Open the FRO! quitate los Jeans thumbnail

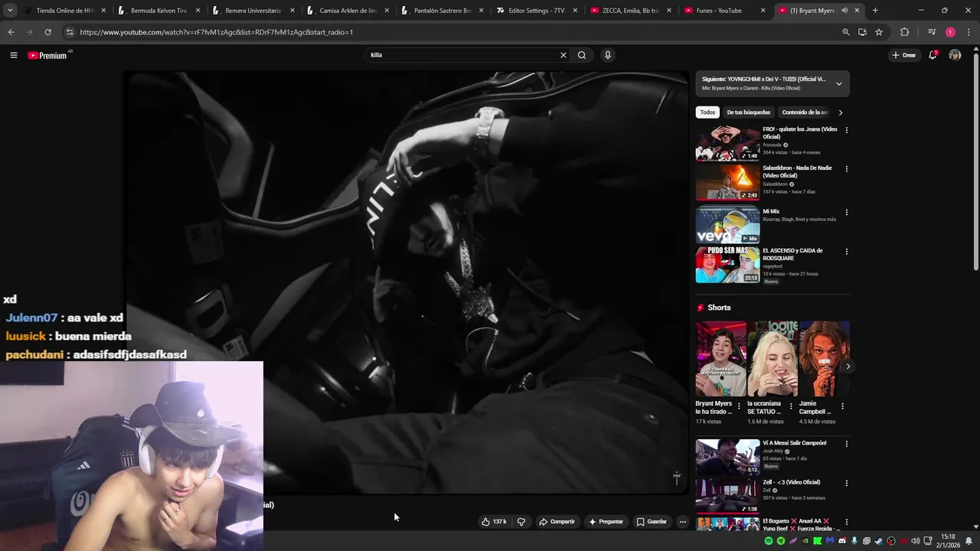pyautogui.click(x=727, y=143)
